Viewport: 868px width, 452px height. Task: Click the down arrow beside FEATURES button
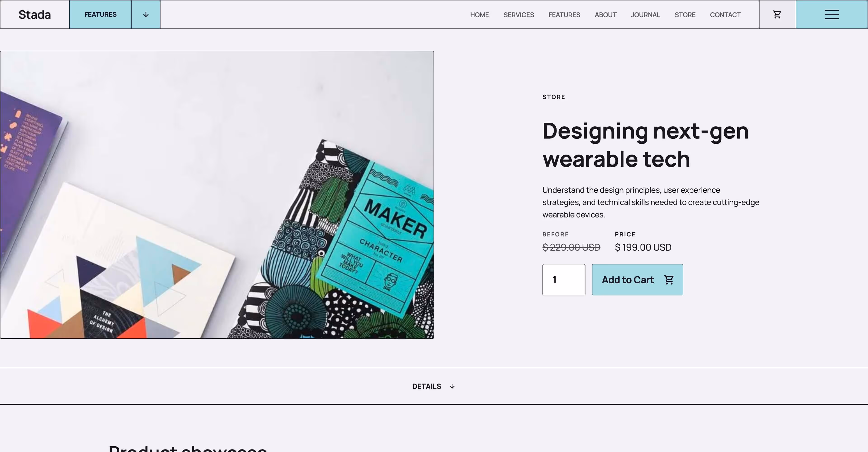coord(146,14)
